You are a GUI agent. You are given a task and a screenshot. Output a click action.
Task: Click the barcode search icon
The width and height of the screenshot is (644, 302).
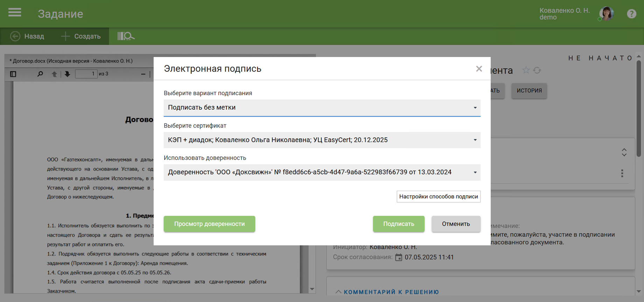[x=126, y=36]
